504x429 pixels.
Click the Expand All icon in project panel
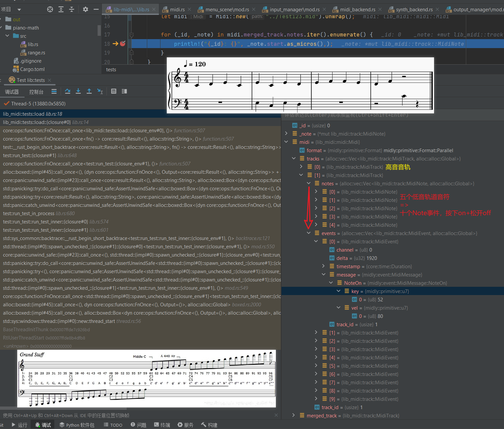click(61, 9)
